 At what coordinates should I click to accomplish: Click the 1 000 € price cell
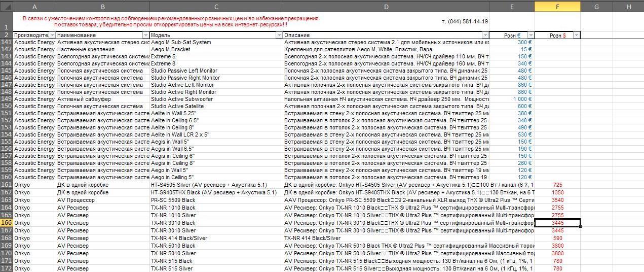(x=512, y=99)
